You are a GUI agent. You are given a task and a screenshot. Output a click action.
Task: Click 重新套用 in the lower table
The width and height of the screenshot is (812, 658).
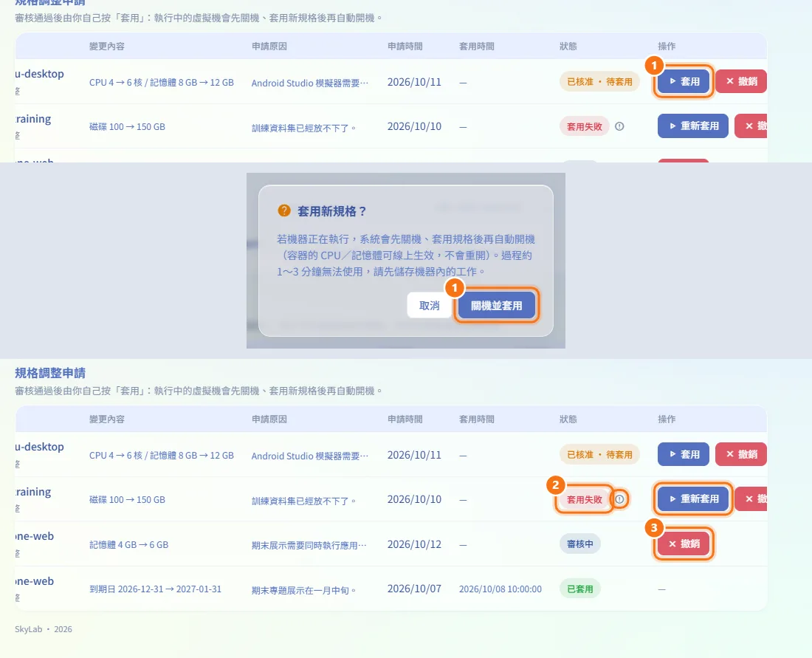(693, 499)
